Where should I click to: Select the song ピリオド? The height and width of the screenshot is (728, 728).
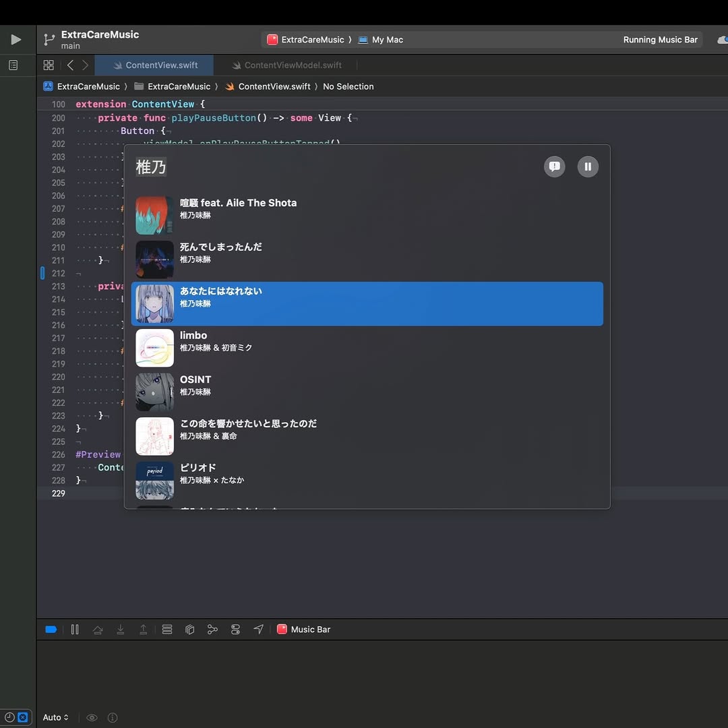click(367, 480)
